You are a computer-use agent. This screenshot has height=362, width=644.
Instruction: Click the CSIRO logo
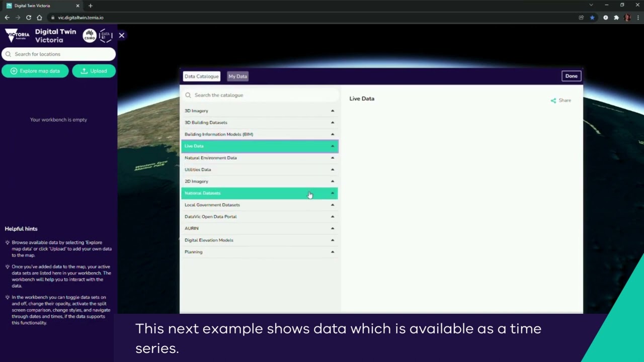(x=90, y=36)
